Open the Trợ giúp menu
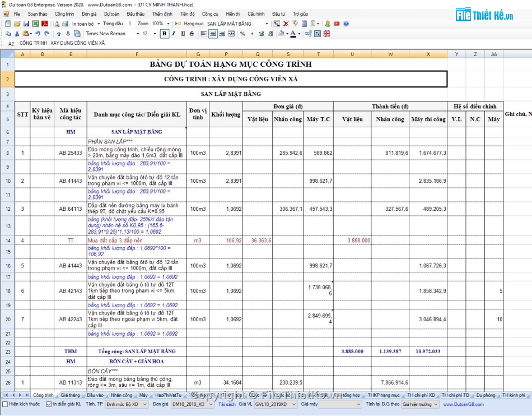The image size is (532, 416). tap(300, 14)
